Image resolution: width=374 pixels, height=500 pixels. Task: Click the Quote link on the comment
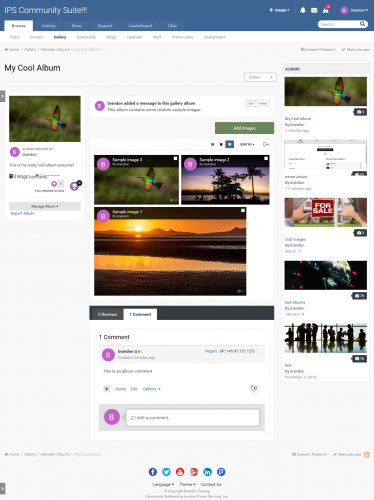pos(120,389)
